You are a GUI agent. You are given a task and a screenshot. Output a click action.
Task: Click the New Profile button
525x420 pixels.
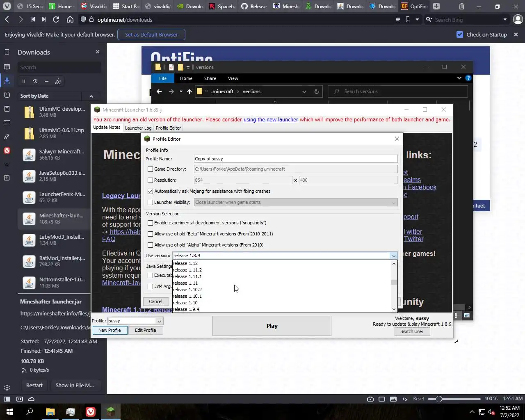coord(110,330)
